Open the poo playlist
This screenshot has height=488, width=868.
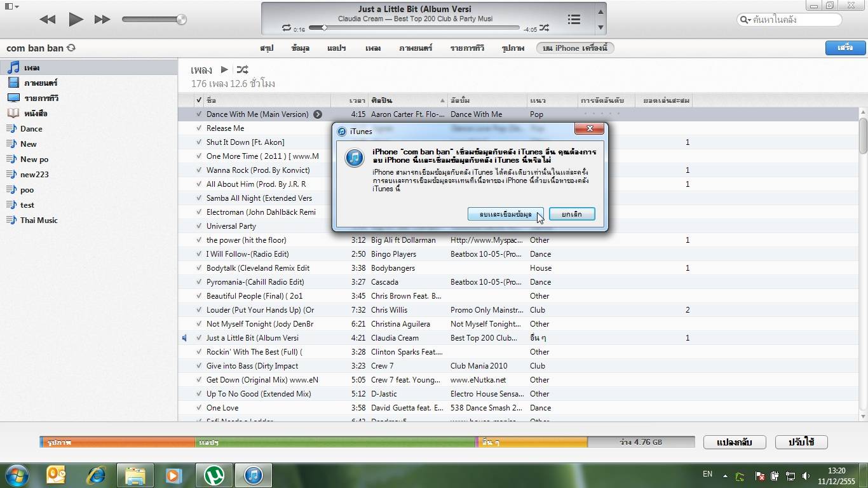89,189
